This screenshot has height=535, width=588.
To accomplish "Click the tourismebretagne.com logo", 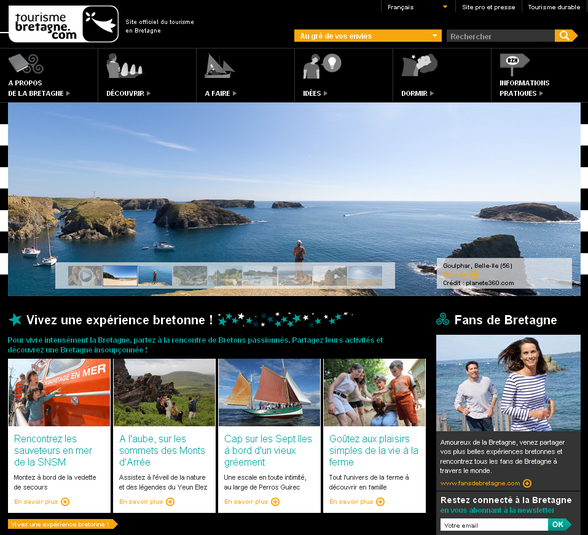I will coord(63,24).
